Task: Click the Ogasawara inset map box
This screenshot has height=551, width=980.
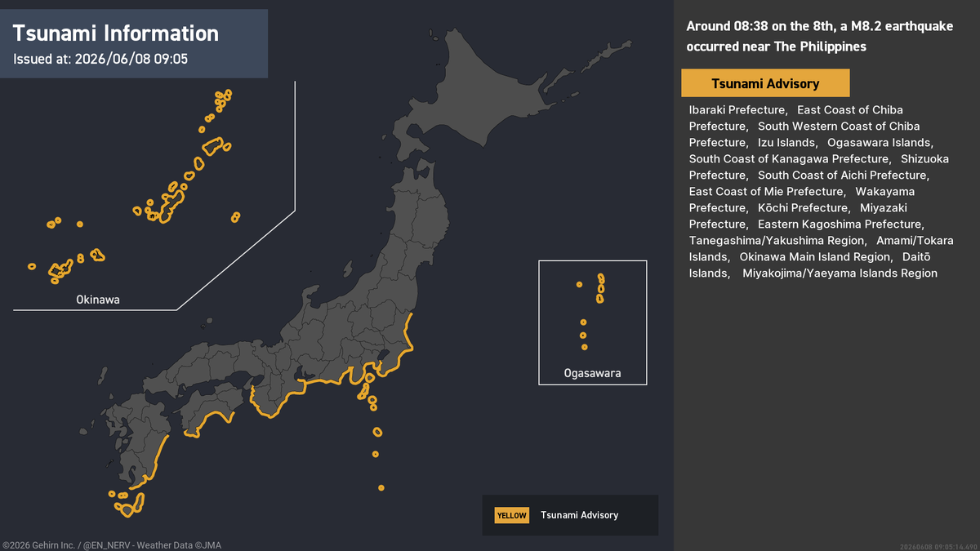Action: pos(593,322)
